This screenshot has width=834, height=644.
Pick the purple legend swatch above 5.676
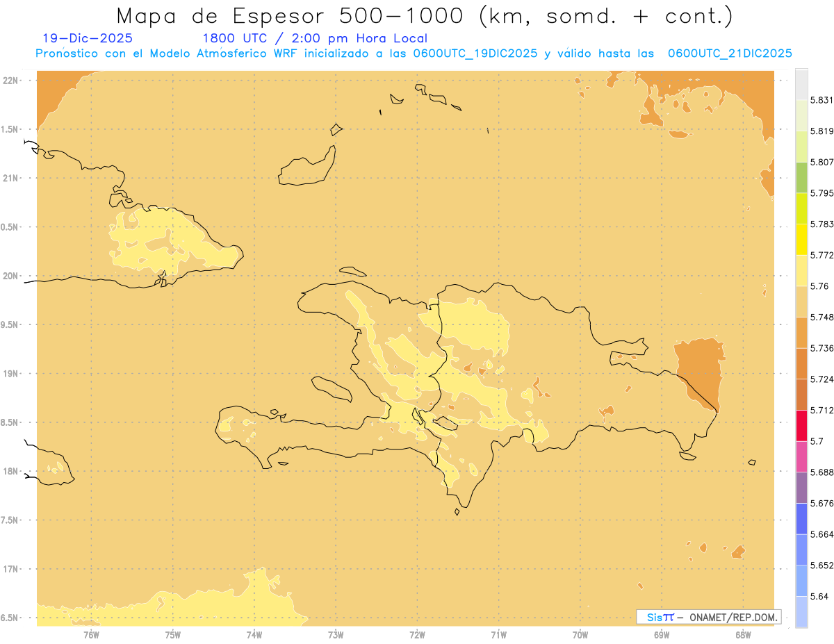click(801, 488)
